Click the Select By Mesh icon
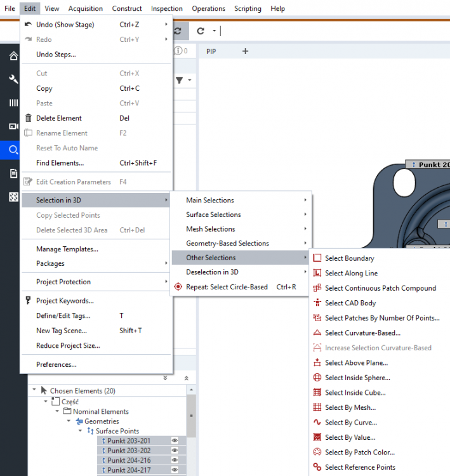The width and height of the screenshot is (450, 476). tap(317, 407)
